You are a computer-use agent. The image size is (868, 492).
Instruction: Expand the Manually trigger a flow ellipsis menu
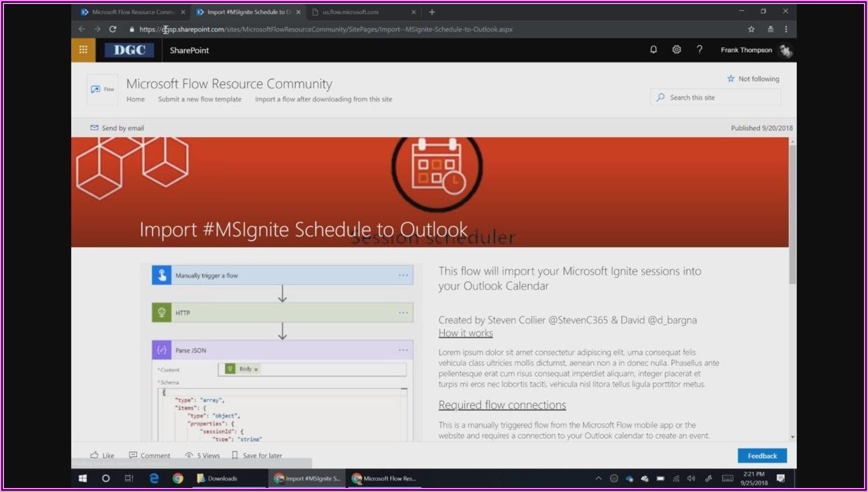pos(403,276)
